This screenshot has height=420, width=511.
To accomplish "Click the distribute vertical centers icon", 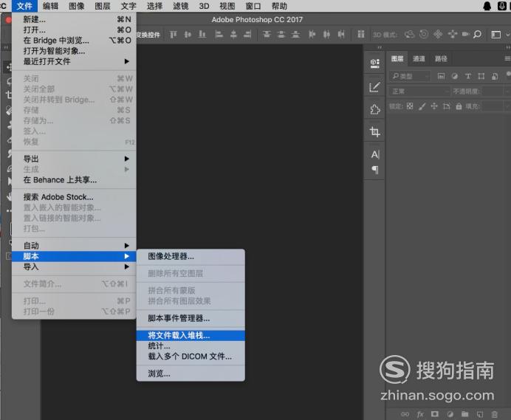I will (x=281, y=34).
